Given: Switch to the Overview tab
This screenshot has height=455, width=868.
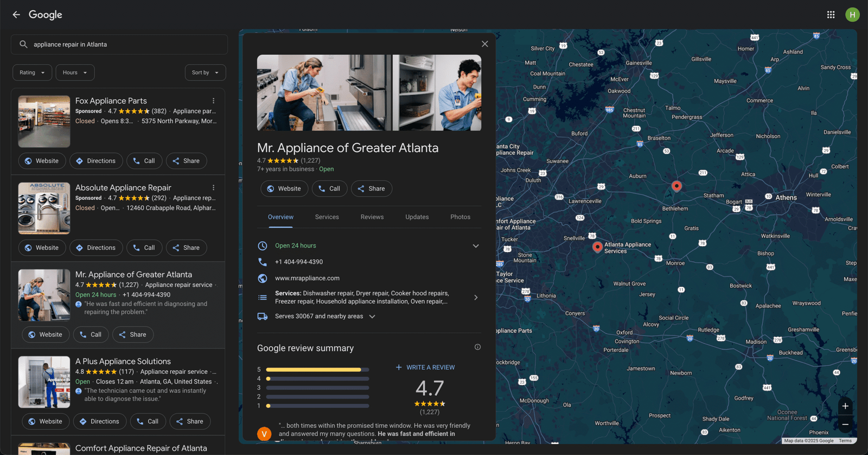Looking at the screenshot, I should pos(280,217).
